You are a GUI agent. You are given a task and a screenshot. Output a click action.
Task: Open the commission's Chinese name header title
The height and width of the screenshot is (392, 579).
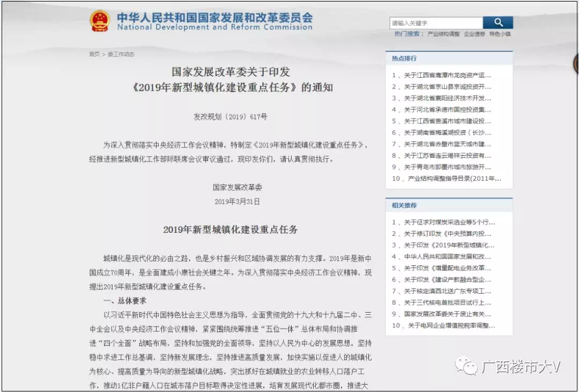tap(215, 17)
